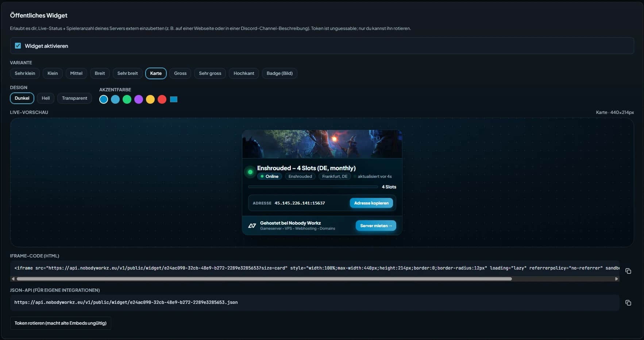
Task: Pick the yellow accent color
Action: 150,99
